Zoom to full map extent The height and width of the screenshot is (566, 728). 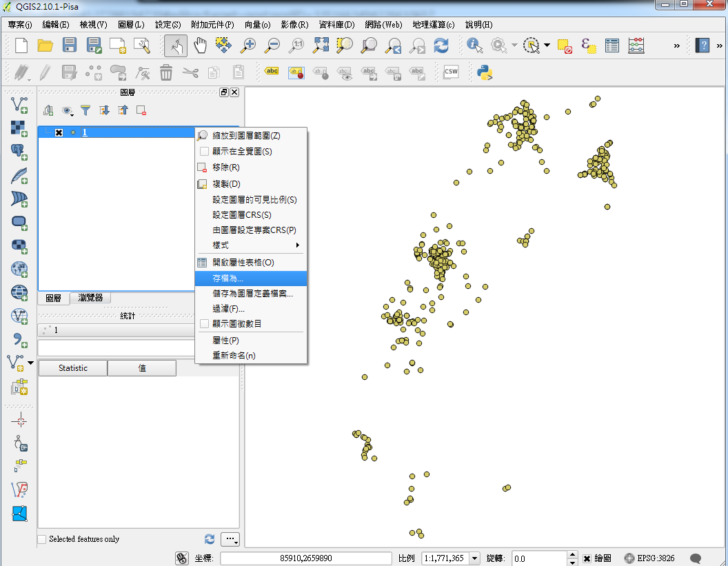(x=320, y=46)
